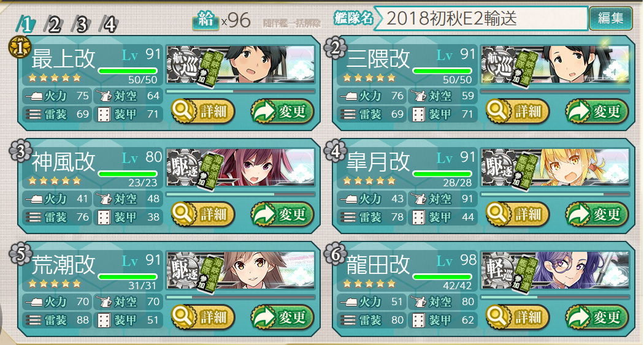
Task: View 詳細 details of 龍田改
Action: [x=517, y=317]
